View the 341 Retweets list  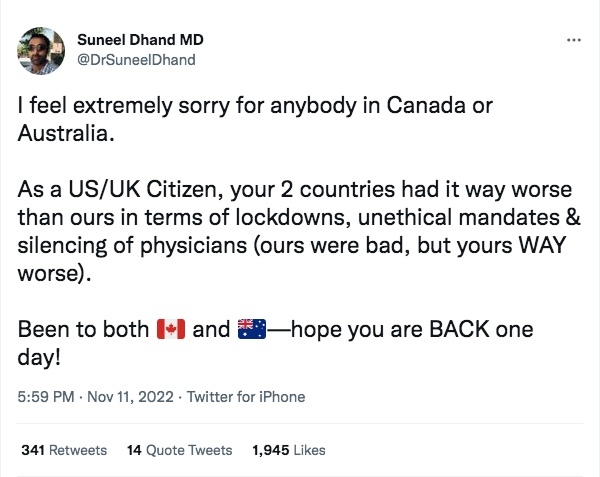[64, 450]
